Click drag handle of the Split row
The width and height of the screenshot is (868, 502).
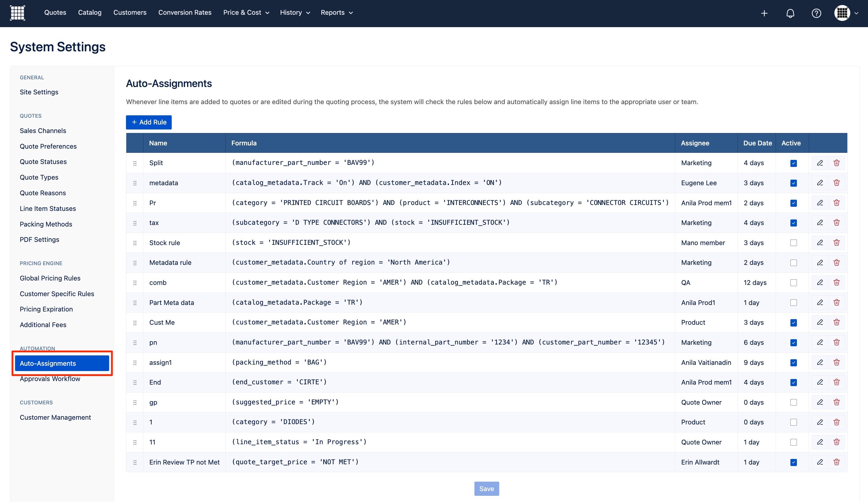(135, 163)
